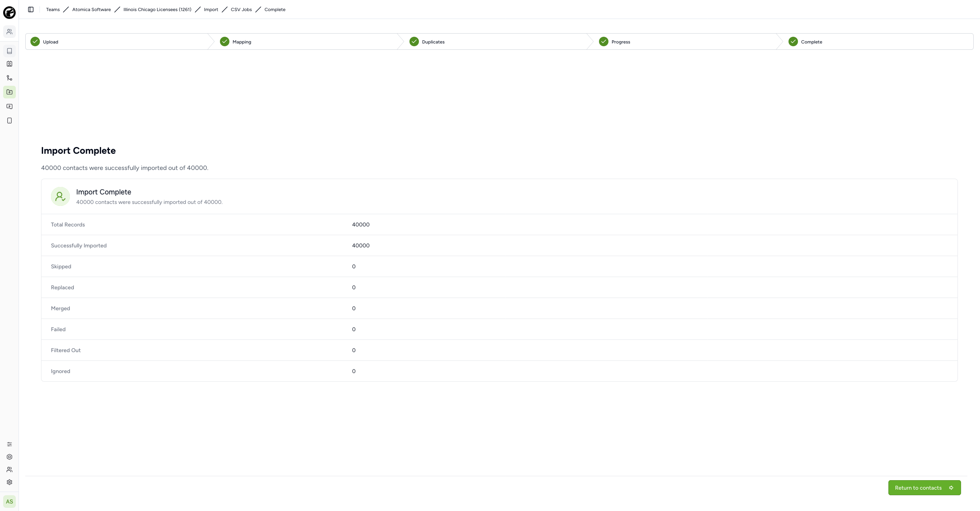
Task: Open the branch workflow sidebar icon
Action: 9,78
